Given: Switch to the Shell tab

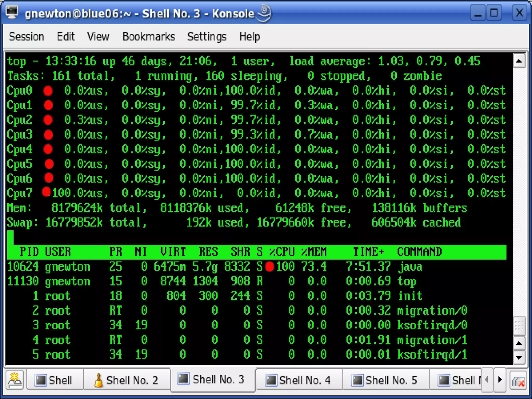Looking at the screenshot, I should pos(55,380).
